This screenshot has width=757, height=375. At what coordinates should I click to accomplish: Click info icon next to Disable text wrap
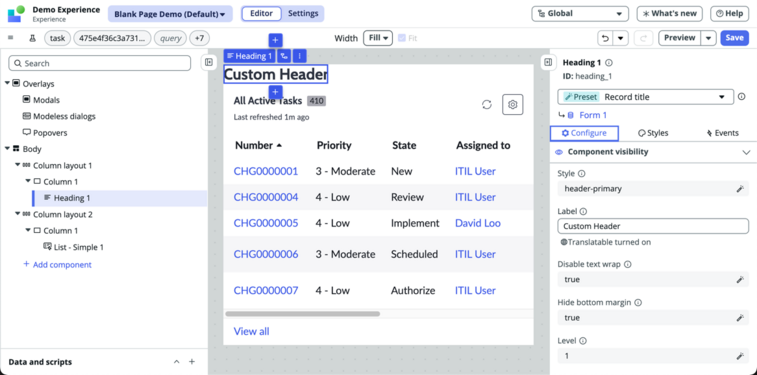628,264
